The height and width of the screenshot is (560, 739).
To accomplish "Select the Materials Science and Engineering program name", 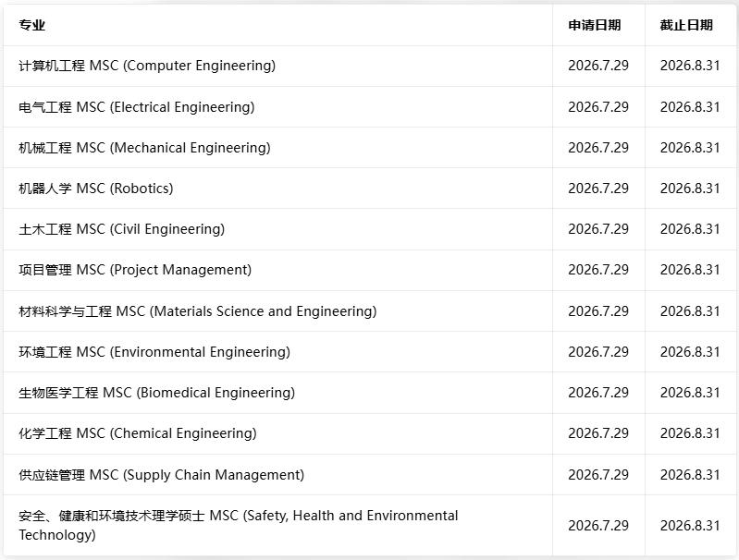I will tap(197, 311).
